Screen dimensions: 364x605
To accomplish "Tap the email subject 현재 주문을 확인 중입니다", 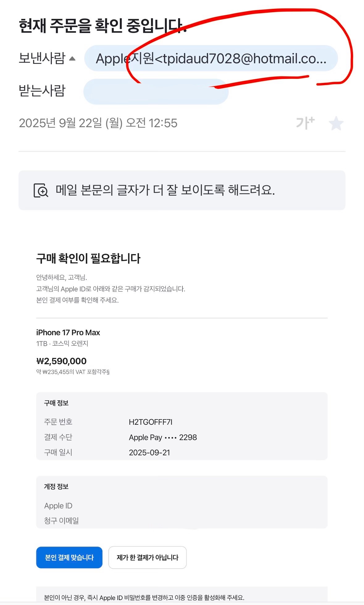I will [x=103, y=26].
